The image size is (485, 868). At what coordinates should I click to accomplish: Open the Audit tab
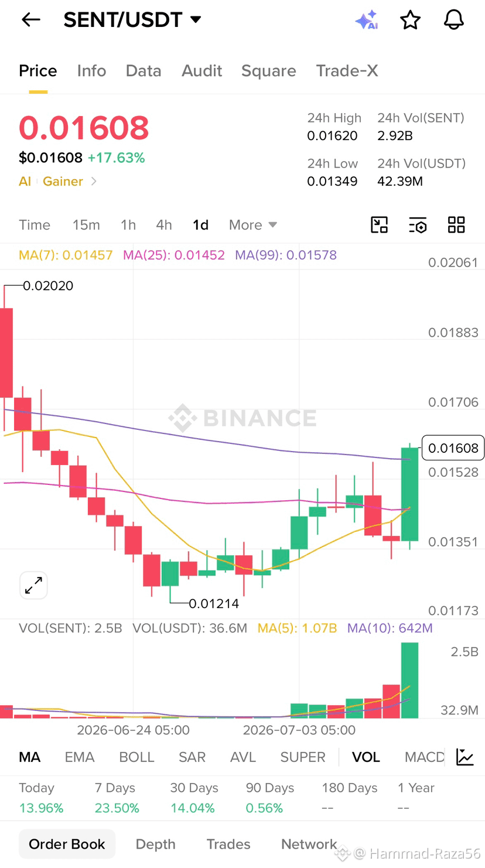(x=202, y=71)
